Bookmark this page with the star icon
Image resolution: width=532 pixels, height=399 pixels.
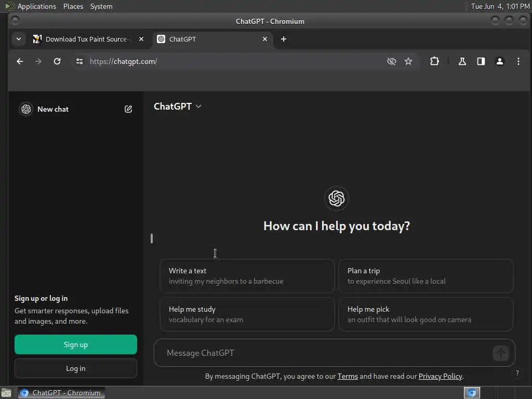click(x=408, y=61)
